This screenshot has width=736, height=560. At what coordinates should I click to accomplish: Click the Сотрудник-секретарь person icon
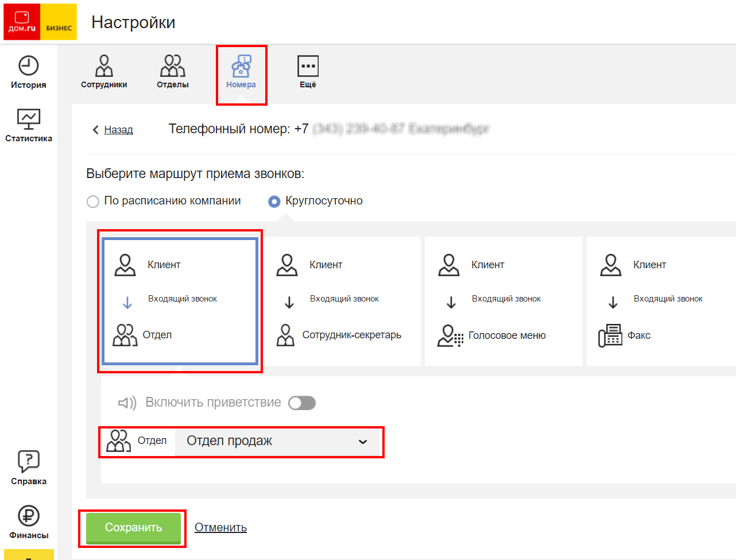coord(285,335)
